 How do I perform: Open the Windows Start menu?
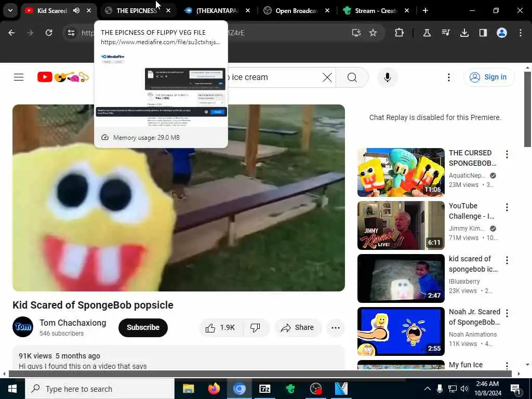(12, 389)
